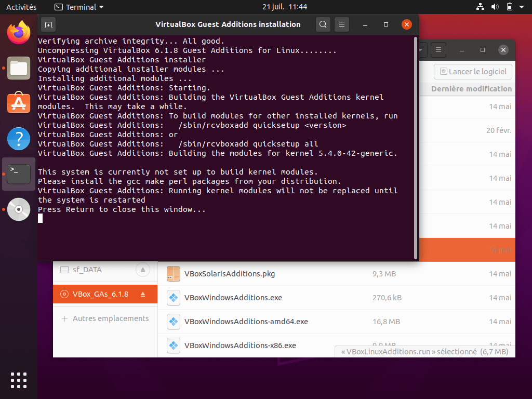Open the network status icon
532x399 pixels.
[x=480, y=7]
